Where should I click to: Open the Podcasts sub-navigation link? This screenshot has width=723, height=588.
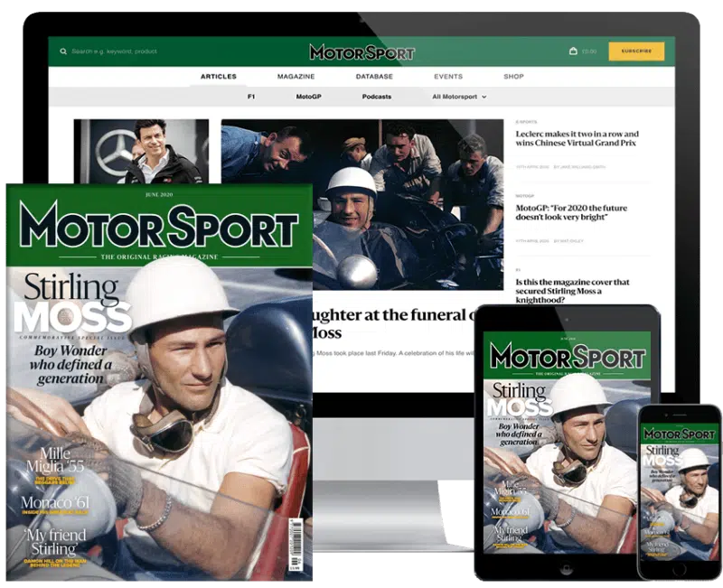coord(377,97)
